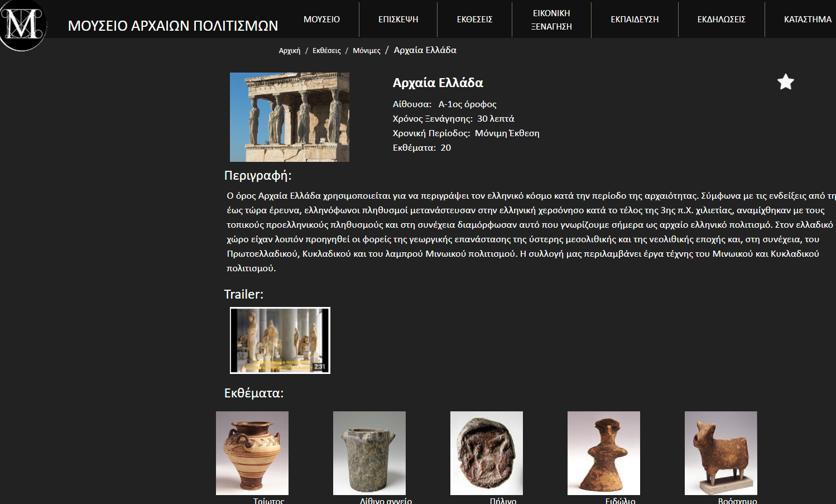Open the ΜΟΥΣΕΙΟ menu

click(321, 20)
